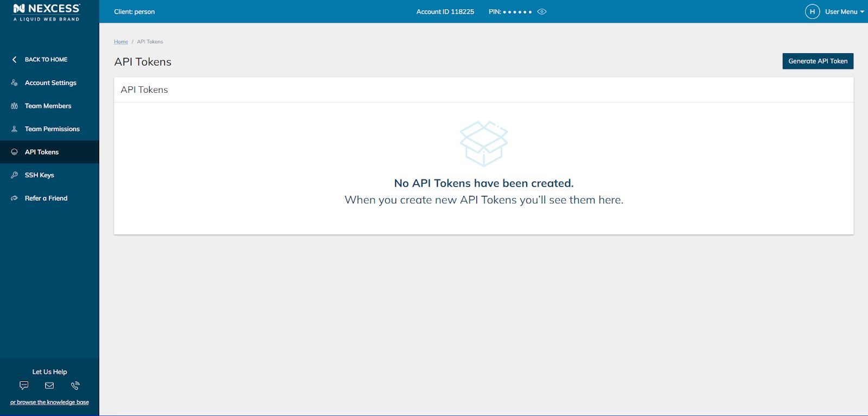Open the browse the knowledge base link
The width and height of the screenshot is (868, 416).
[49, 402]
